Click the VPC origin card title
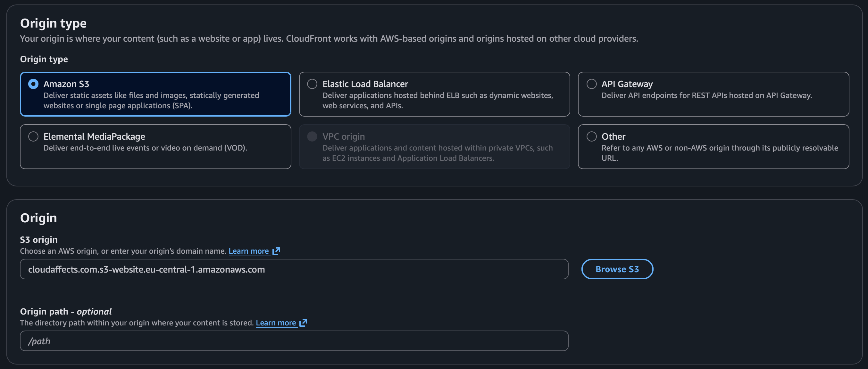Viewport: 868px width, 369px height. (343, 136)
